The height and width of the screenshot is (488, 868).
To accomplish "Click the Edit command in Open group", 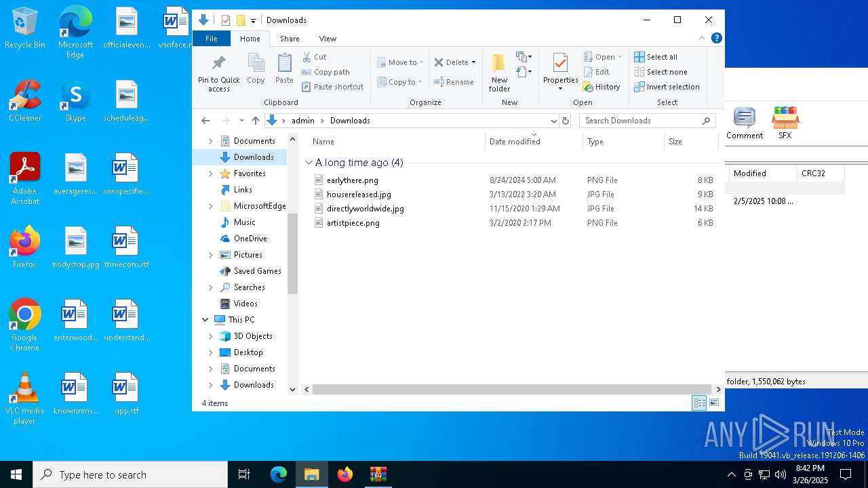I will (596, 72).
